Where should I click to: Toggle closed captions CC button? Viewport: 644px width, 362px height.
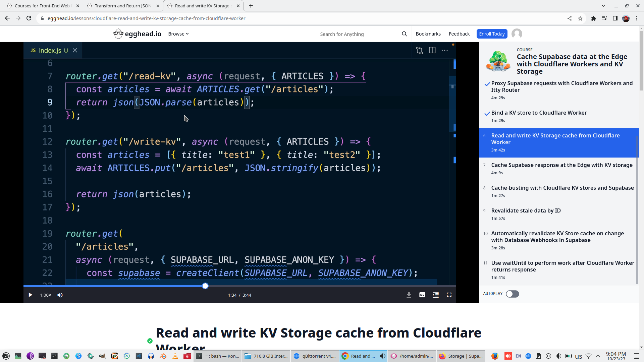[422, 295]
